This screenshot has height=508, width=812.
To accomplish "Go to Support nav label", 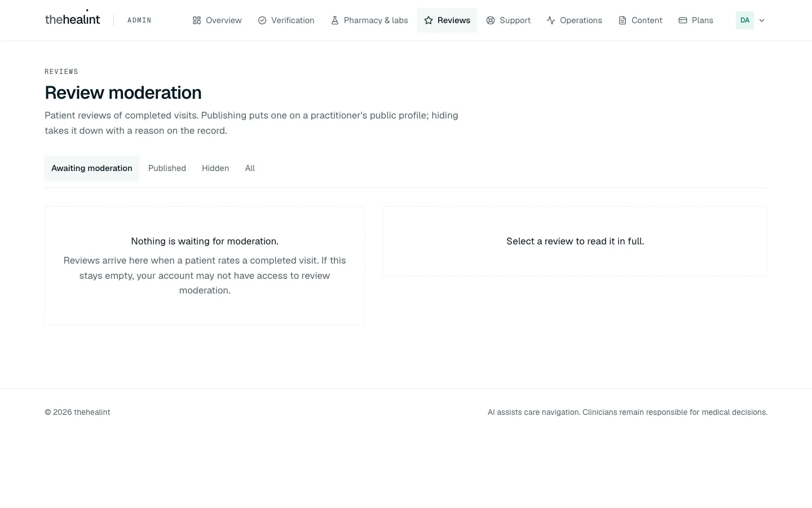I will 515,20.
